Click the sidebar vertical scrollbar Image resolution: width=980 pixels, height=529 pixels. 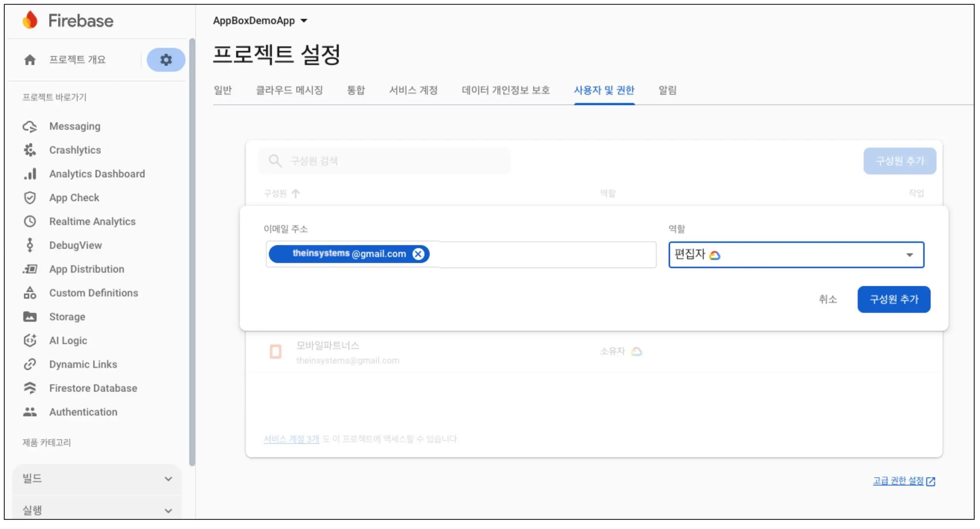tap(192, 252)
